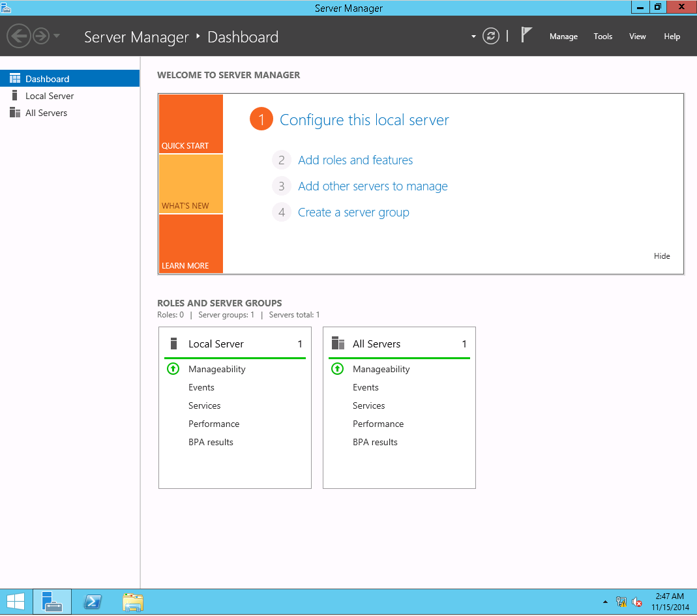Viewport: 697px width, 616px height.
Task: Select Dashboard in the left pane
Action: [70, 79]
